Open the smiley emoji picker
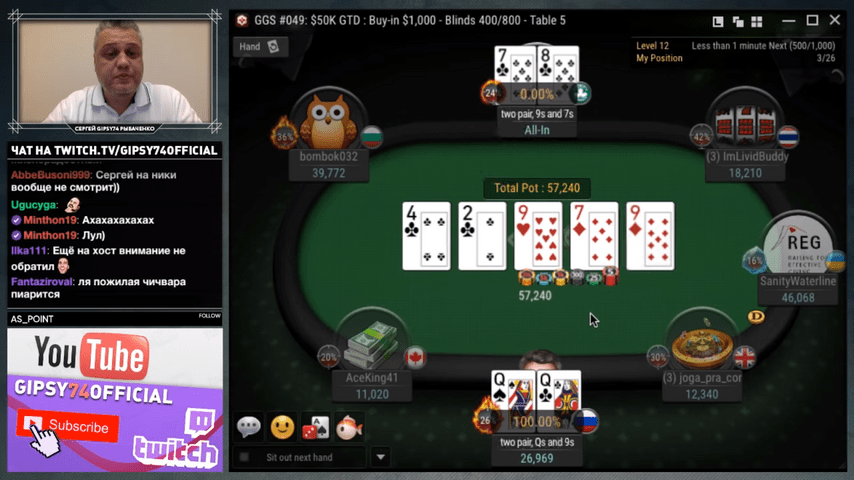Viewport: 854px width, 480px height. [x=282, y=427]
